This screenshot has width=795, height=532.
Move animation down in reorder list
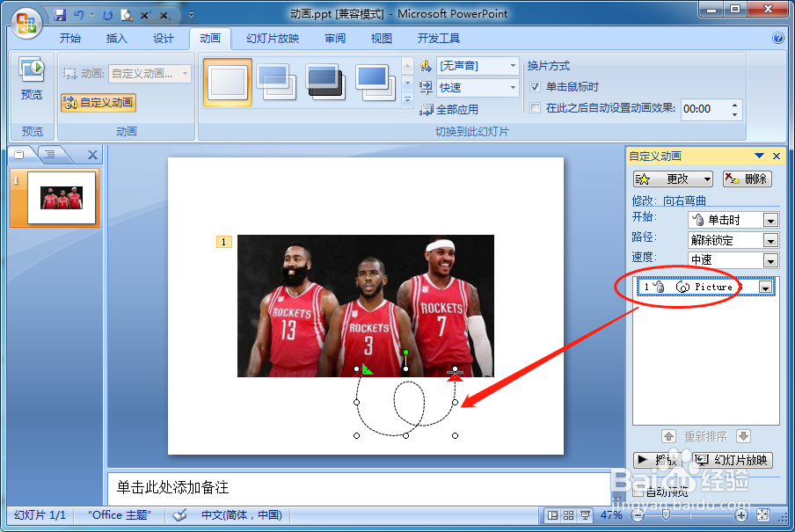pos(743,436)
